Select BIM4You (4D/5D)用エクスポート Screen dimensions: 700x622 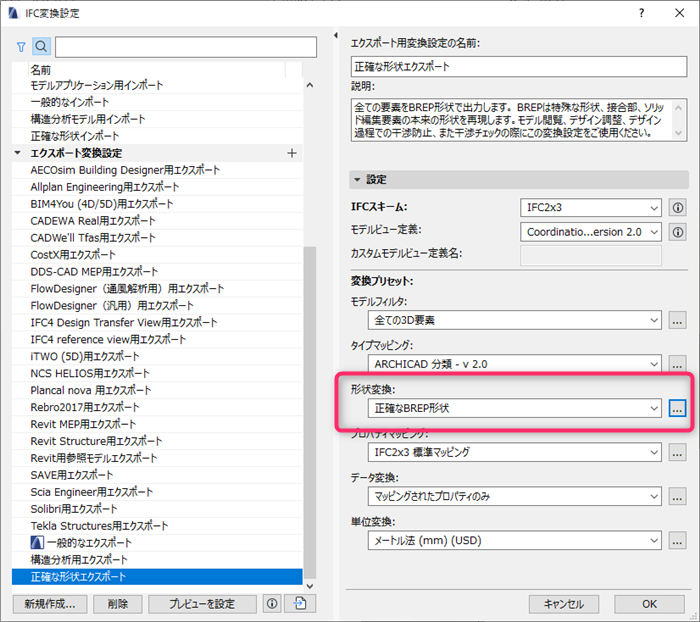pyautogui.click(x=157, y=204)
